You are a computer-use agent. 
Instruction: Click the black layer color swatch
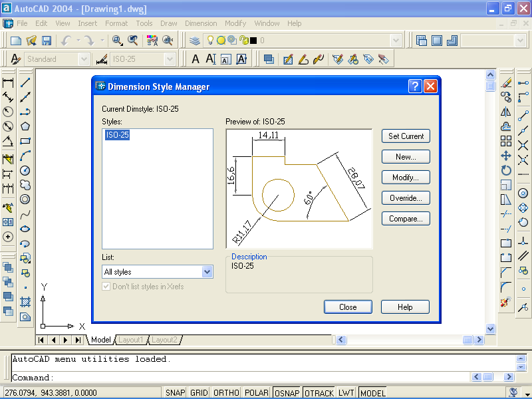[x=253, y=41]
